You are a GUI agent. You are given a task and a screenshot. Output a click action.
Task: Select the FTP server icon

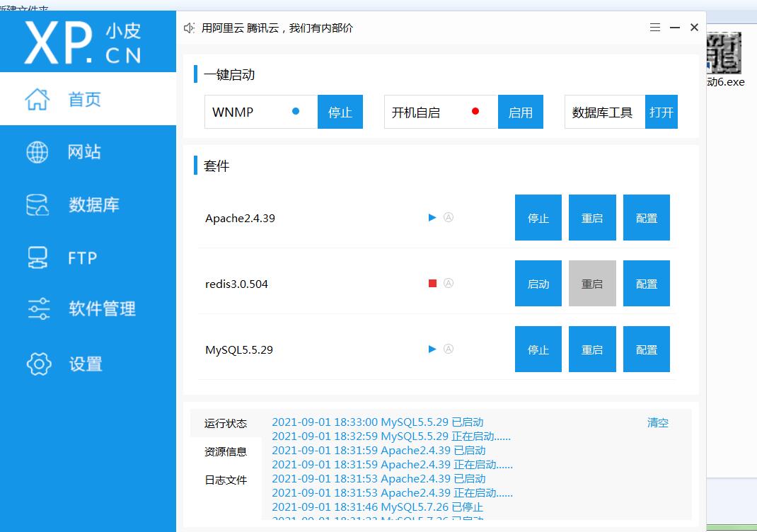tap(37, 258)
